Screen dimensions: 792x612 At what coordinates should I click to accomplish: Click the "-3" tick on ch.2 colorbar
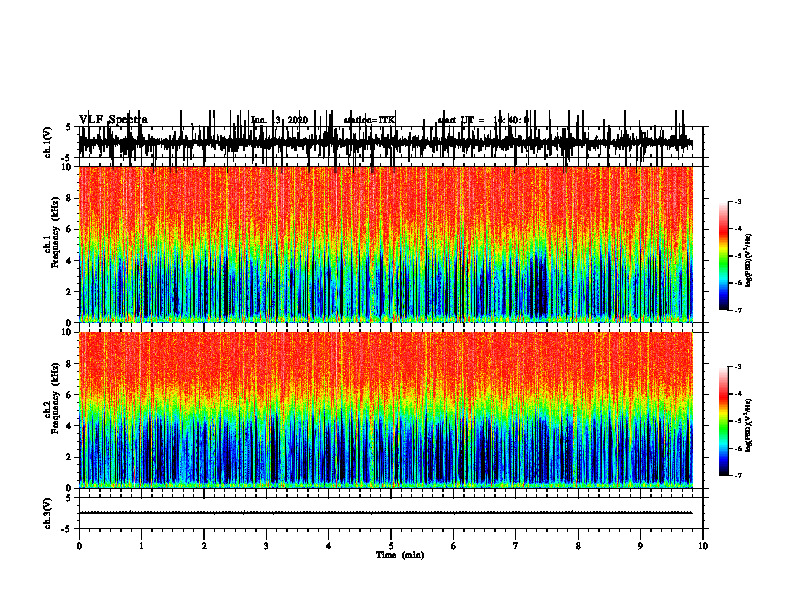[737, 367]
